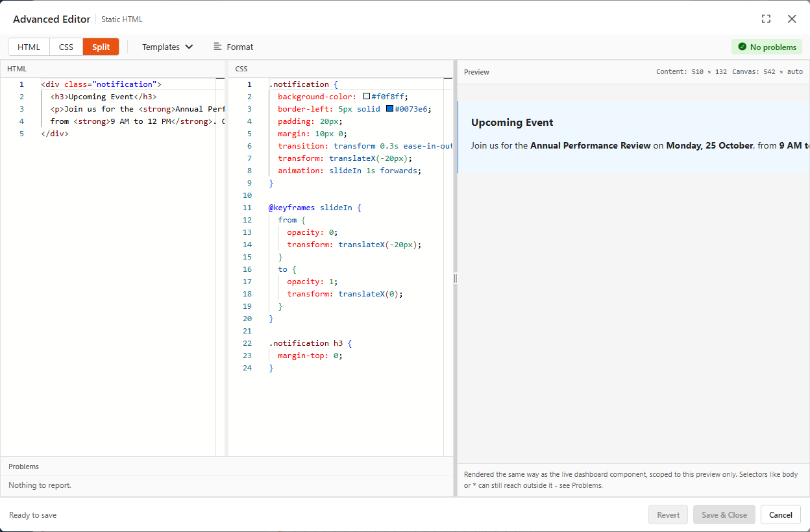Click HTML line 1 div notification code

pyautogui.click(x=101, y=84)
